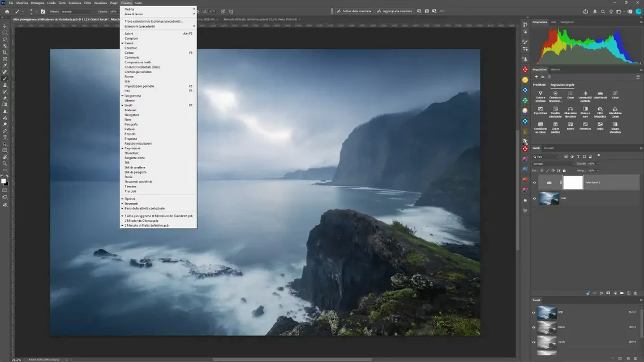
Task: Click Aggiungi alla maschera button
Action: click(x=394, y=11)
